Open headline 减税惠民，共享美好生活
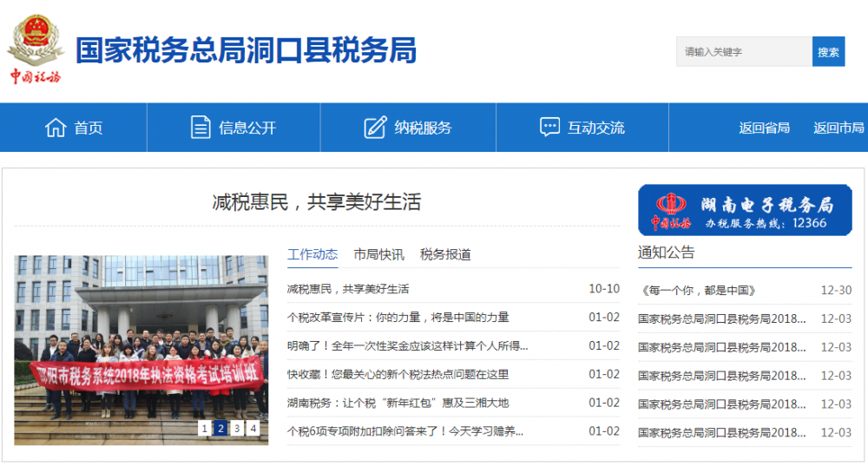 click(x=317, y=202)
